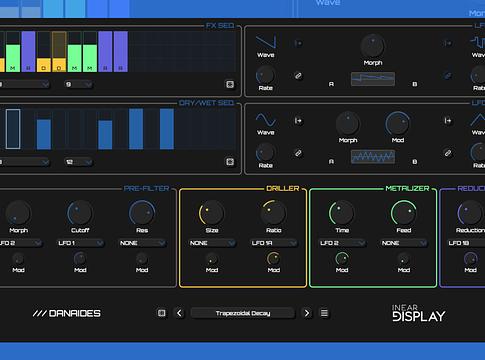Image resolution: width=485 pixels, height=360 pixels.
Task: Click the Rate knob below the sine Wave
Action: [265, 153]
